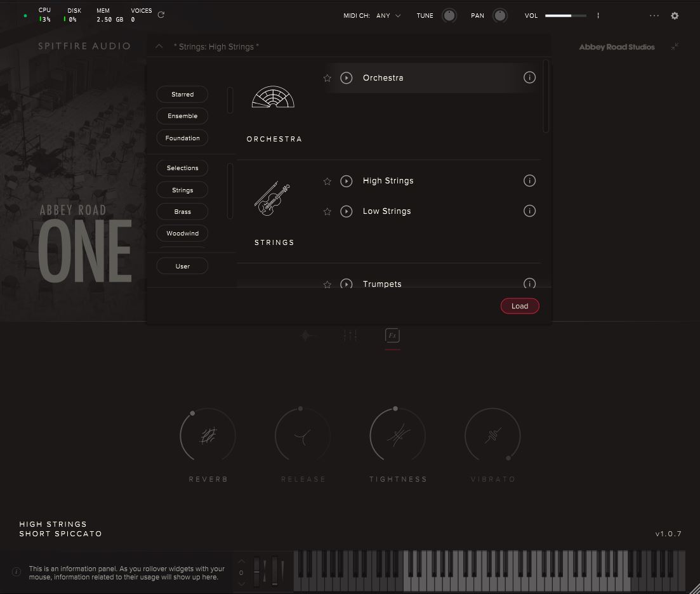Open info for the Low Strings preset
The width and height of the screenshot is (700, 594).
coord(530,211)
